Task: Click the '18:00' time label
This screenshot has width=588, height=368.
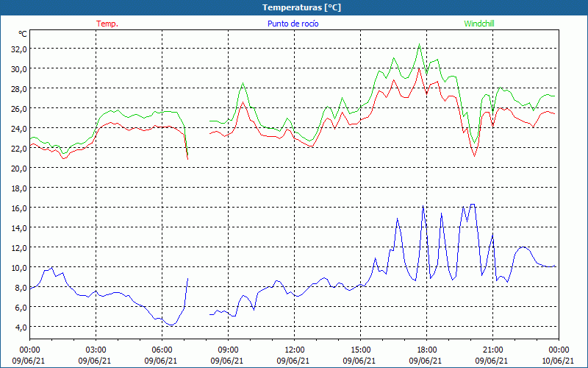Action: (x=426, y=350)
